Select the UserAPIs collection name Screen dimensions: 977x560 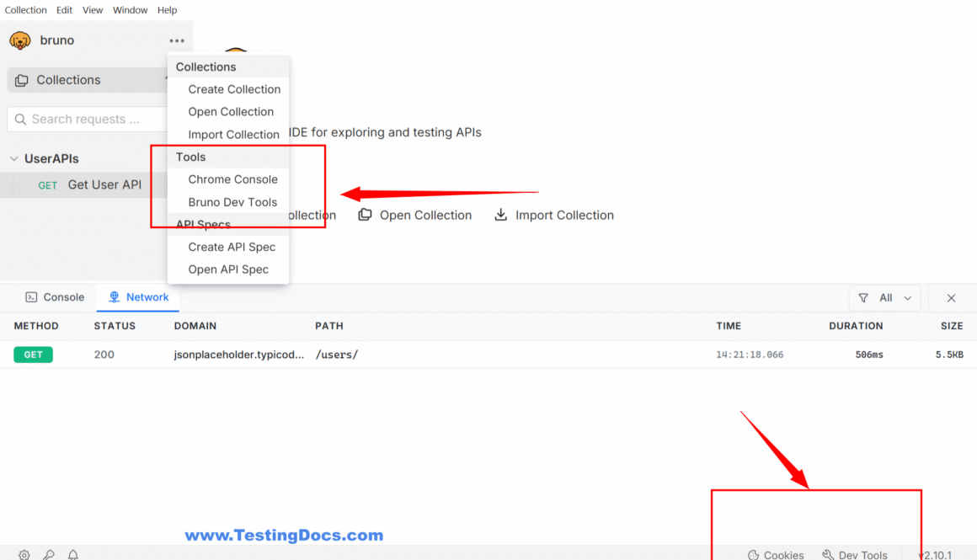[x=51, y=159]
